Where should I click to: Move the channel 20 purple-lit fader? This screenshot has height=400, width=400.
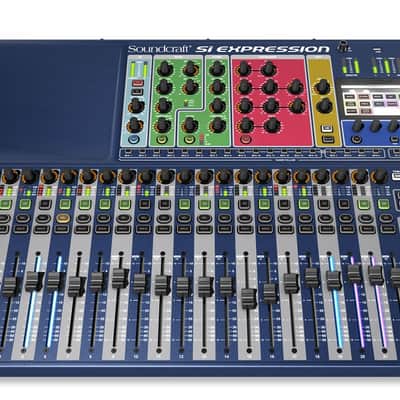(x=354, y=273)
